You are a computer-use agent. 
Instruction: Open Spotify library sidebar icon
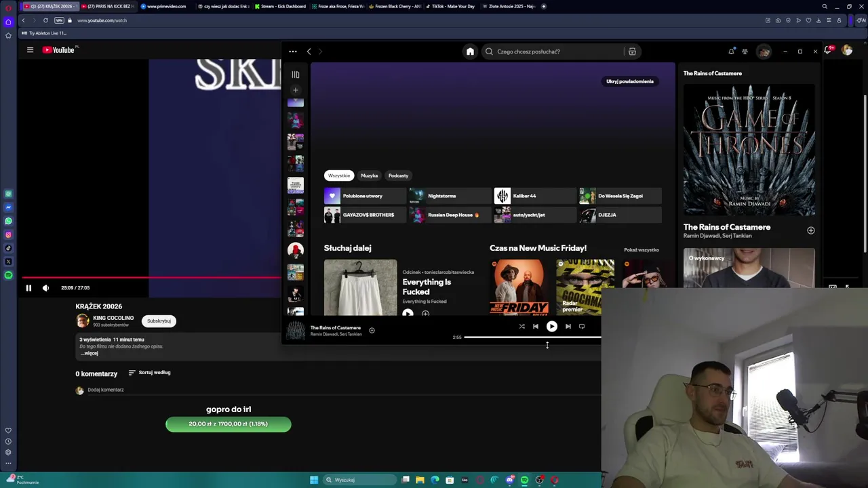pos(295,75)
